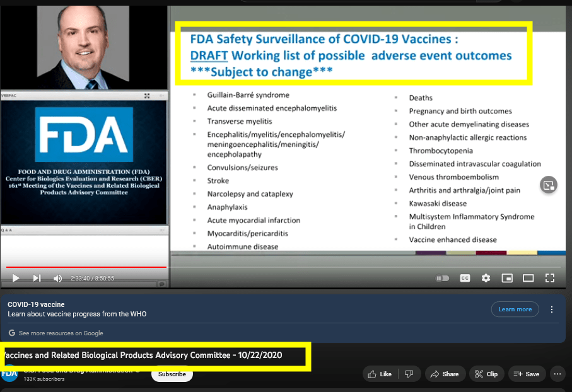Open more actions ellipsis menu
Screen dimensions: 572x392
[557, 374]
